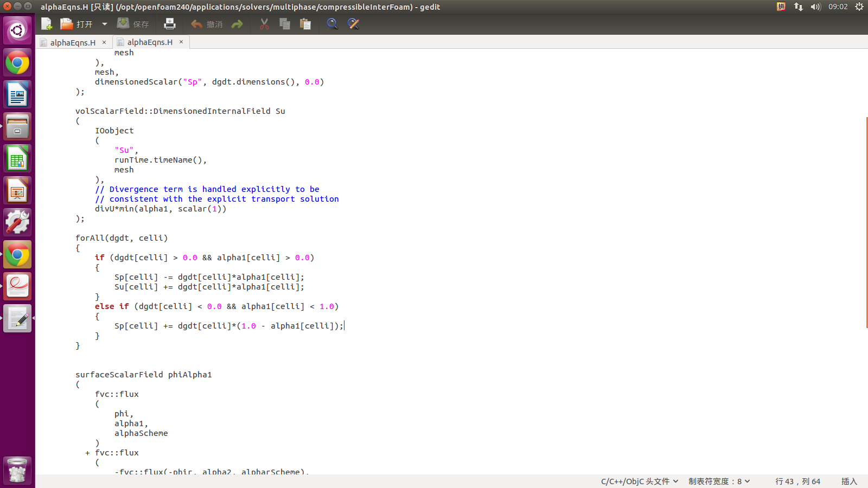Click the alphaScheme line
Viewport: 868px width, 488px height.
point(141,433)
